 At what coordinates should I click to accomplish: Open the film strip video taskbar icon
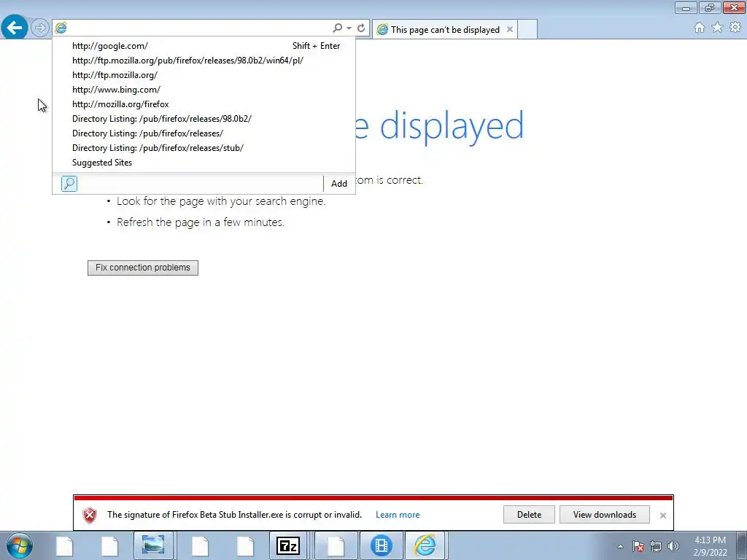[x=381, y=545]
